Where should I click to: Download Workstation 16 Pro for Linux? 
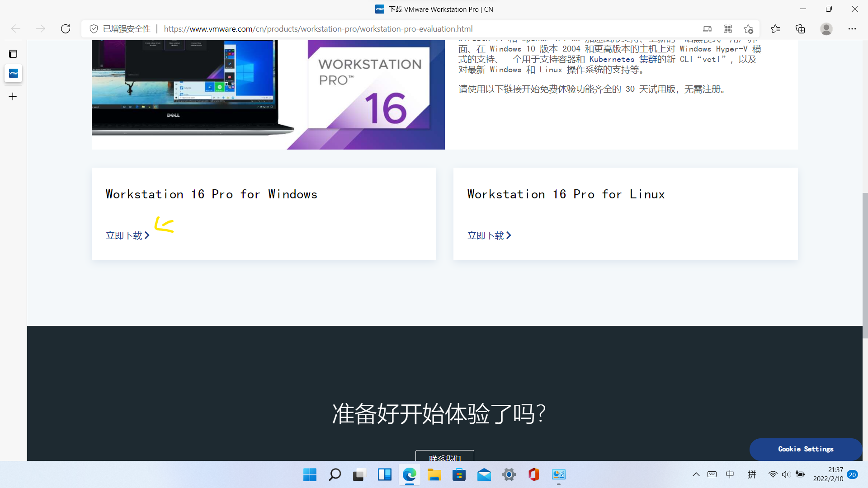(489, 235)
